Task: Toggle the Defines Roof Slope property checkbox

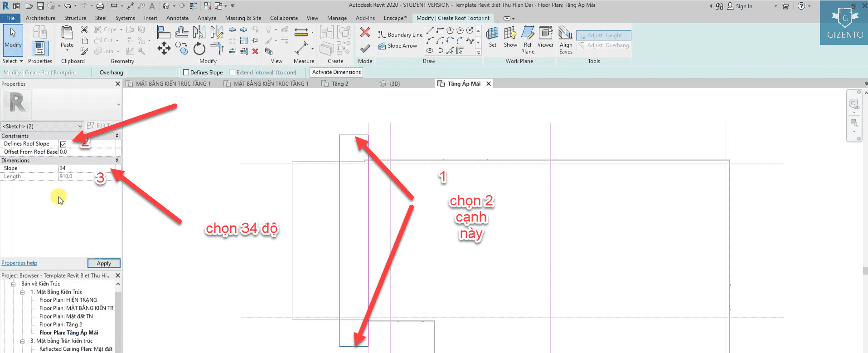Action: click(63, 144)
